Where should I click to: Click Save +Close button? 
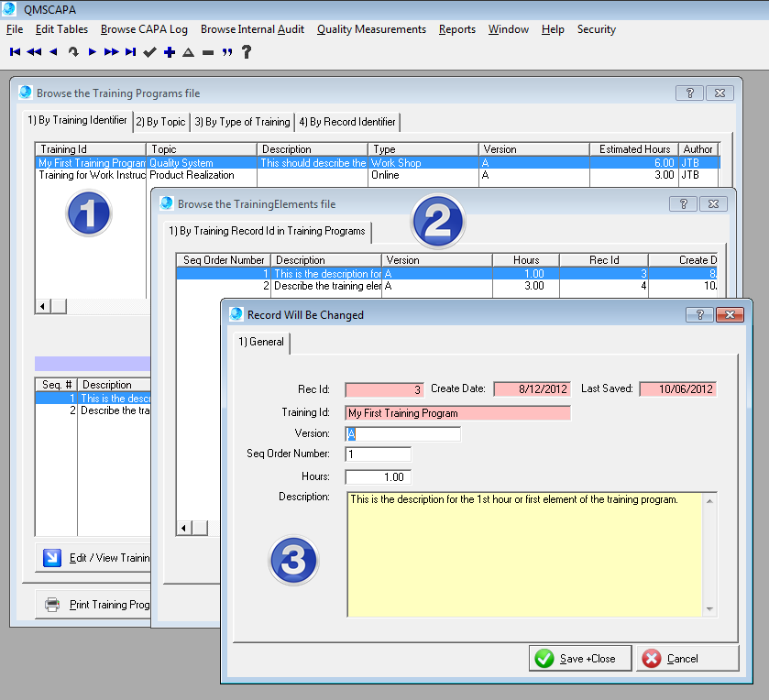click(575, 658)
